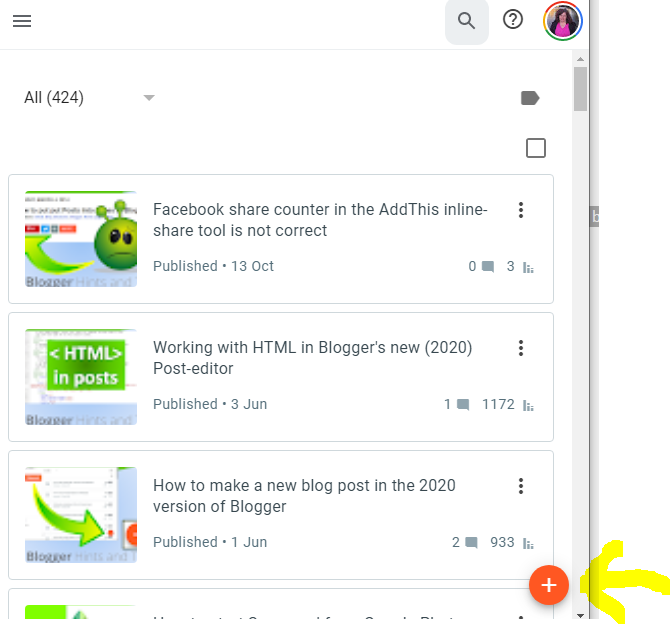Open post titled Facebook share counter in AddThis
Screen dimensions: 670x624
[320, 220]
